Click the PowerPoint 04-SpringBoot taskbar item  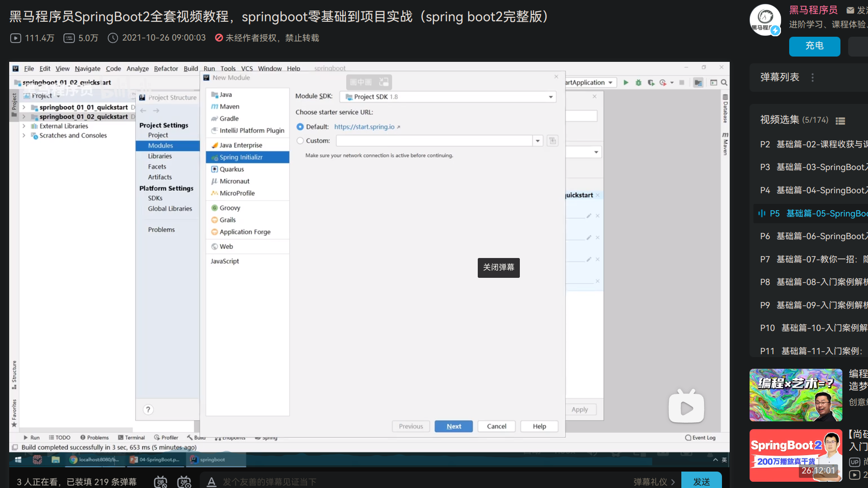click(x=155, y=459)
